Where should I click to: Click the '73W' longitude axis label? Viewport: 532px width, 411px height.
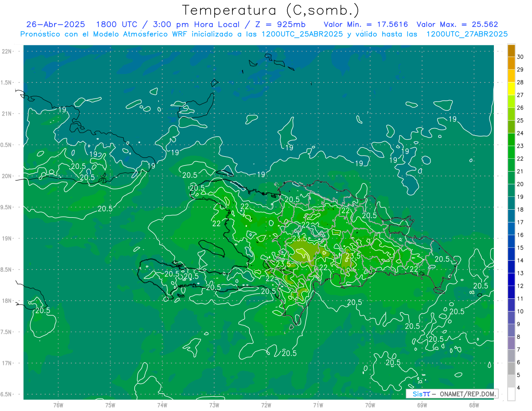click(x=214, y=405)
